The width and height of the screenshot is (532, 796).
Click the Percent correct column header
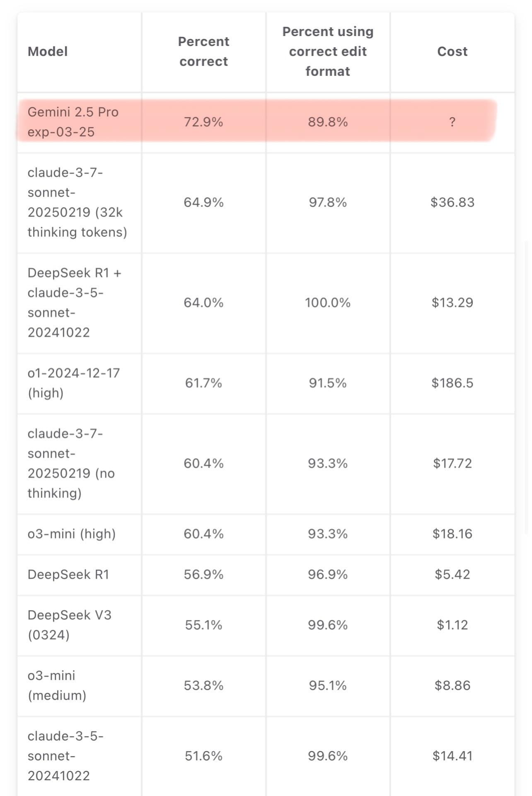(x=203, y=51)
